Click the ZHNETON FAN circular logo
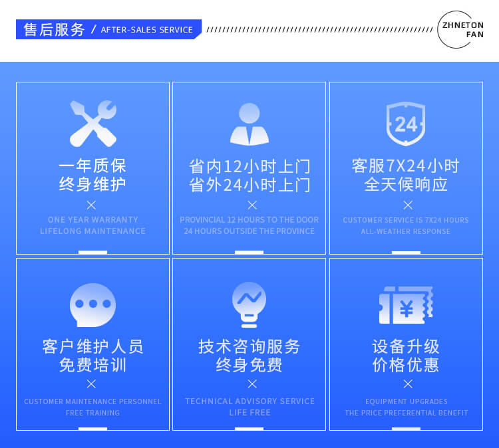The height and width of the screenshot is (448, 499). click(x=461, y=29)
